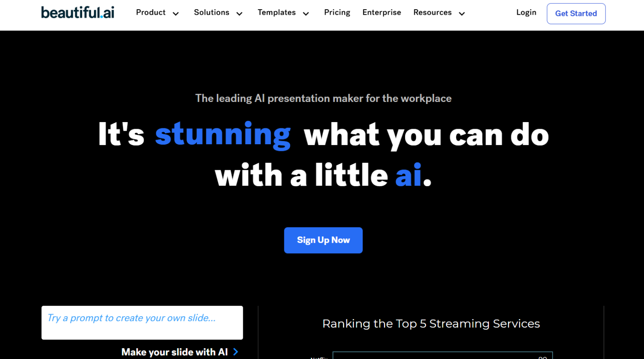
Task: Click the blue word 'stunning' in headline
Action: click(223, 135)
